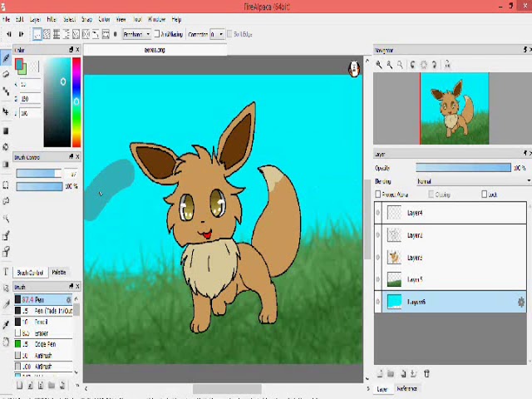
Task: Select the Brush tool in left toolbar
Action: coord(6,58)
